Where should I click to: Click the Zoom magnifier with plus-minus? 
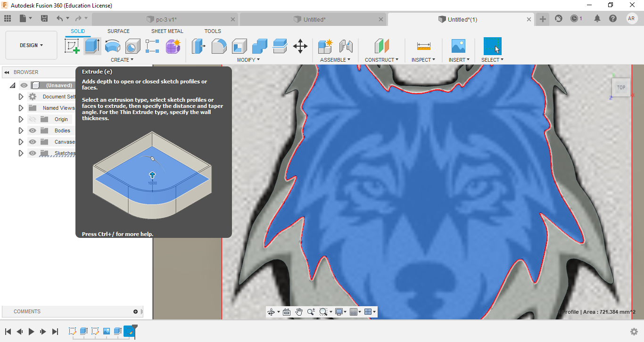[x=311, y=312]
